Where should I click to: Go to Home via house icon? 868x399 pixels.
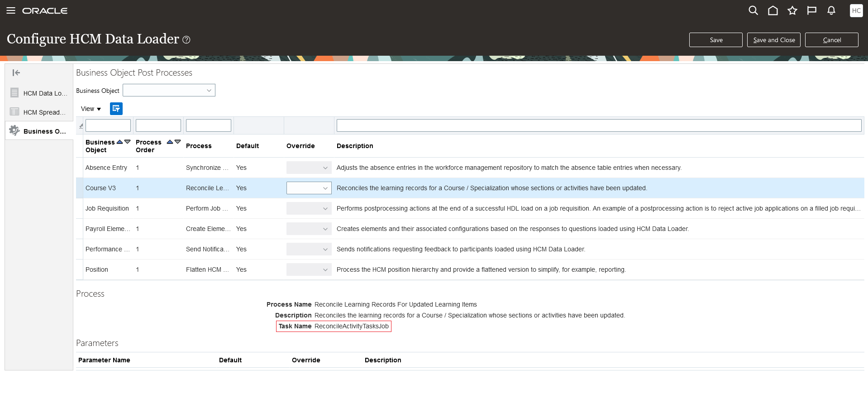click(773, 10)
